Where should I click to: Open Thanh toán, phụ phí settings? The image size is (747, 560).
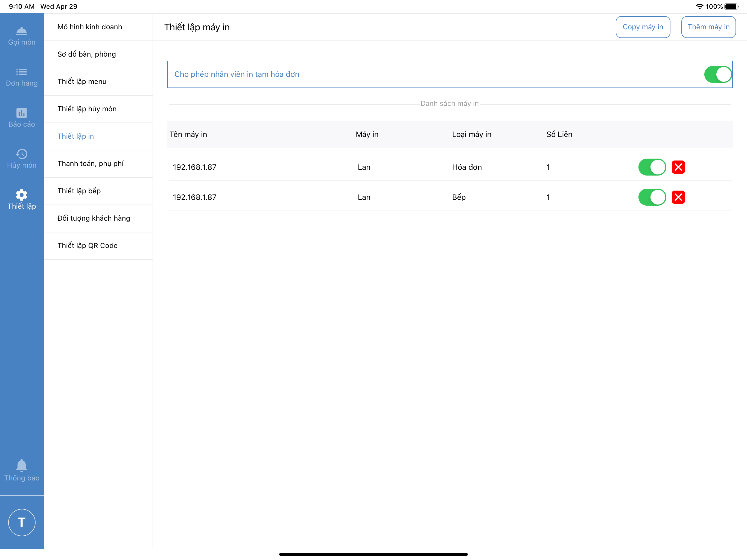[x=98, y=164]
